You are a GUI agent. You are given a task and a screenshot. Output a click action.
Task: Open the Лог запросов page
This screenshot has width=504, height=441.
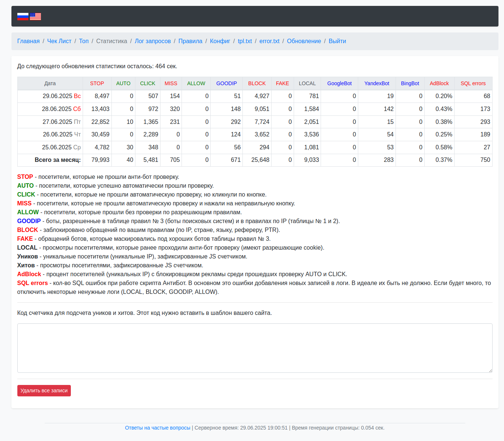pyautogui.click(x=153, y=41)
